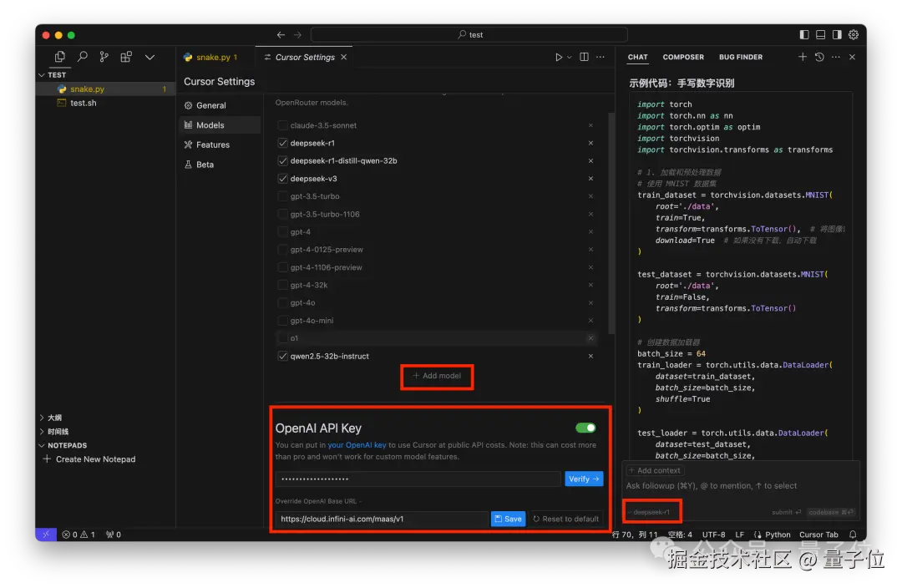
Task: Enable the gpt-4o-mini model checkbox
Action: pos(282,321)
